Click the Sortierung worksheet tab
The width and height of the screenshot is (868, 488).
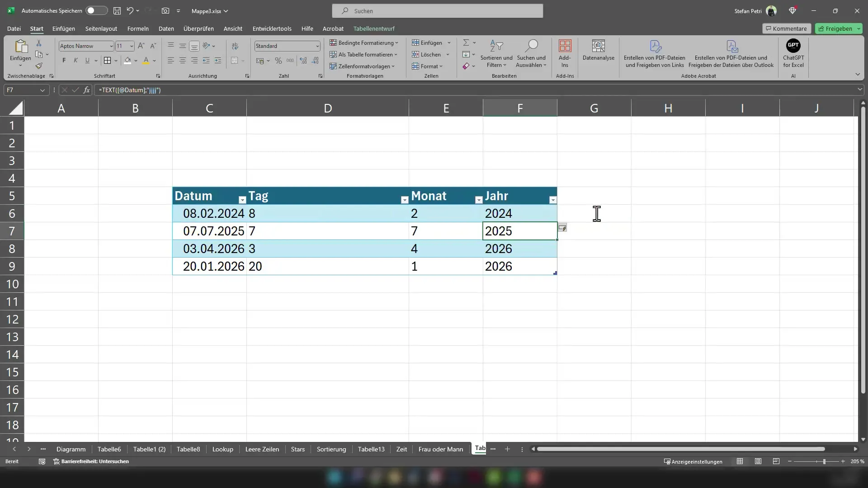click(x=331, y=449)
